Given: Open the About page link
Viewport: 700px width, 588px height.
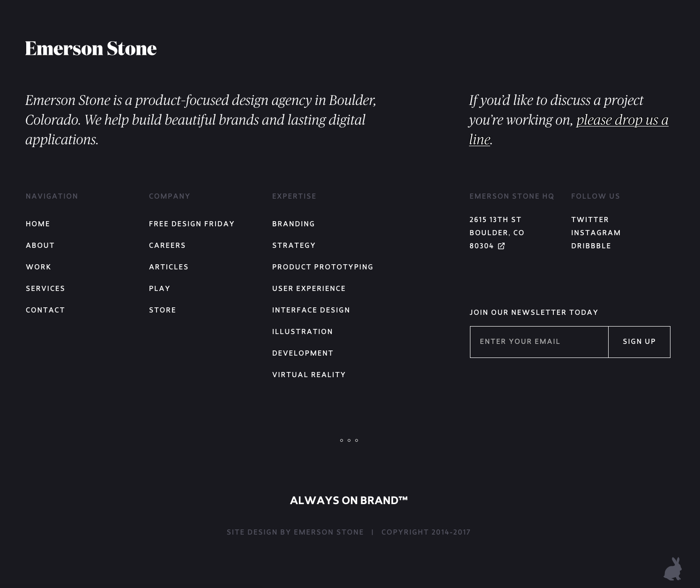Looking at the screenshot, I should click(40, 246).
